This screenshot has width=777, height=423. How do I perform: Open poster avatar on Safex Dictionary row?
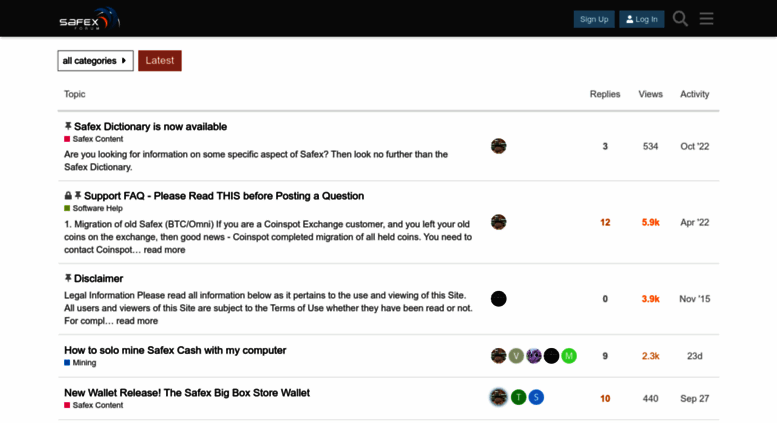pyautogui.click(x=499, y=146)
